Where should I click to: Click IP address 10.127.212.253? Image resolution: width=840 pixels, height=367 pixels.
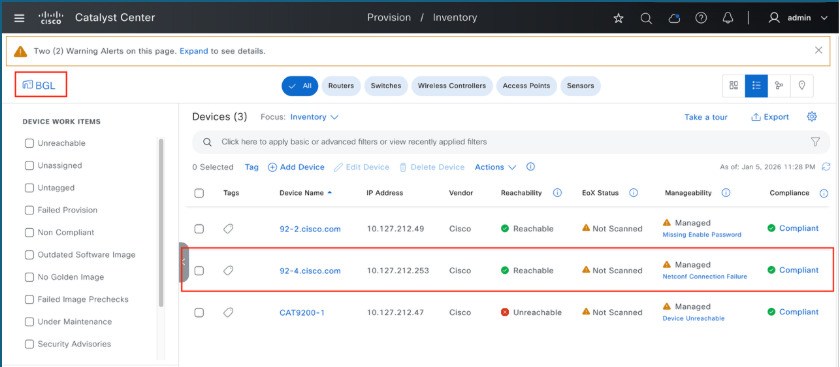point(398,271)
